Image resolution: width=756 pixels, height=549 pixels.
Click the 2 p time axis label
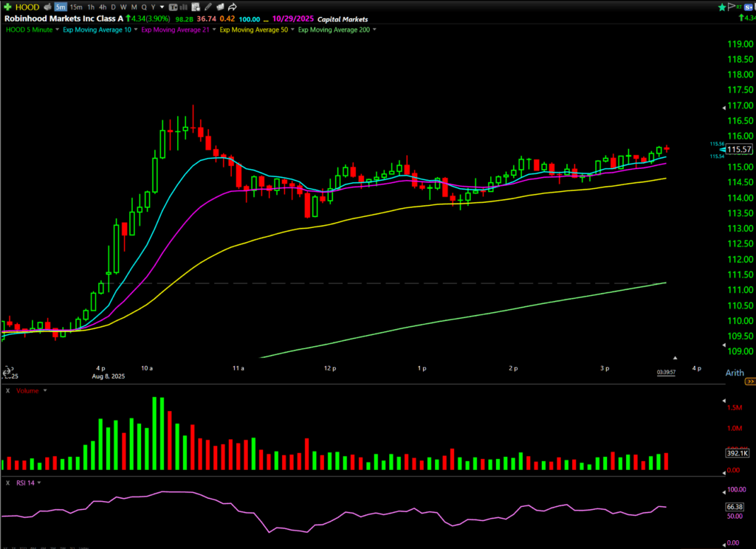(x=513, y=368)
